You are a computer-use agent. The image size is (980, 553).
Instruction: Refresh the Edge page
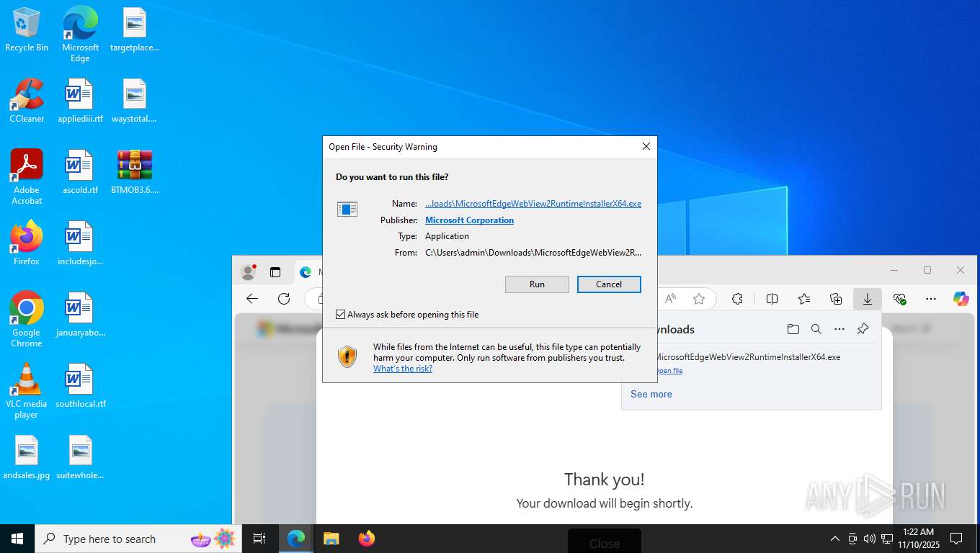pos(284,299)
